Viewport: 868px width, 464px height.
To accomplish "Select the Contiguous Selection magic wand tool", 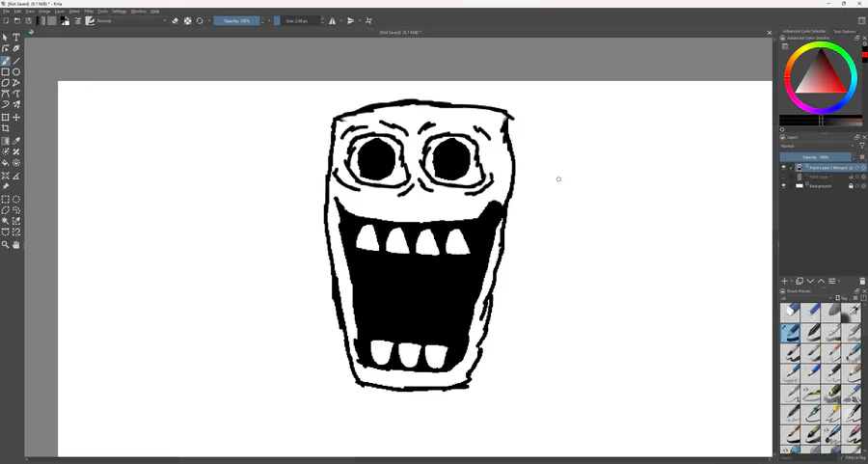I will (x=6, y=221).
